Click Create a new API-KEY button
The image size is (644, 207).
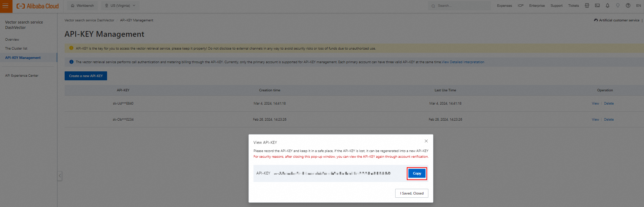pyautogui.click(x=86, y=76)
